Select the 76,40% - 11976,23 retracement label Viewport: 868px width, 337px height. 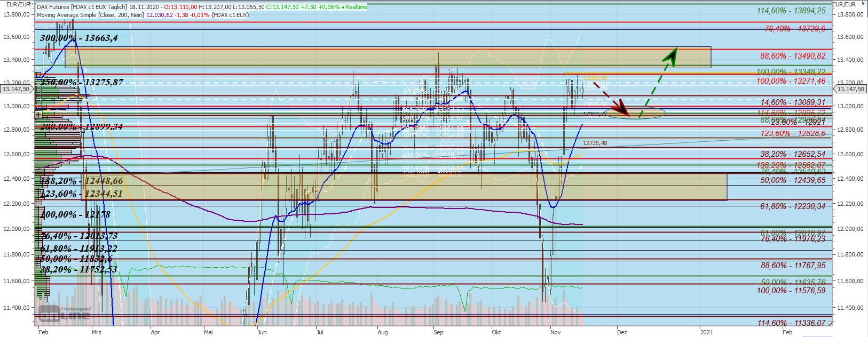click(x=793, y=239)
